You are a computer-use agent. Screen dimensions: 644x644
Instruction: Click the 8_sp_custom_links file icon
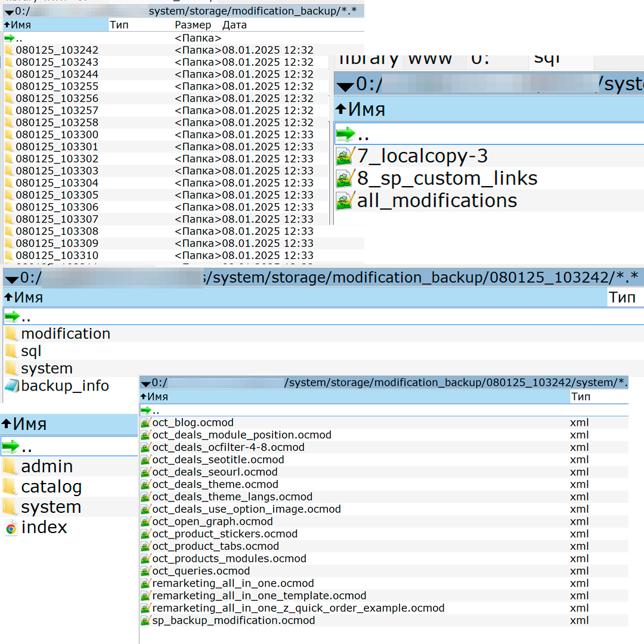click(345, 178)
